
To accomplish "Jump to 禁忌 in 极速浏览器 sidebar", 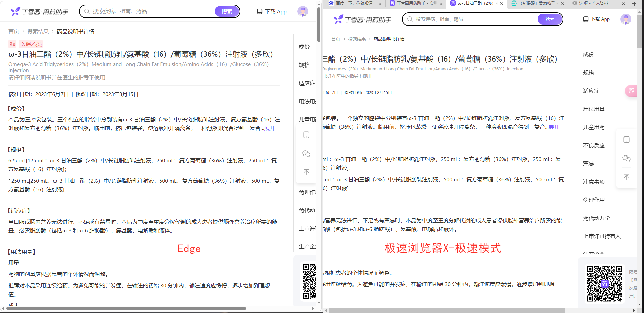I will (589, 164).
